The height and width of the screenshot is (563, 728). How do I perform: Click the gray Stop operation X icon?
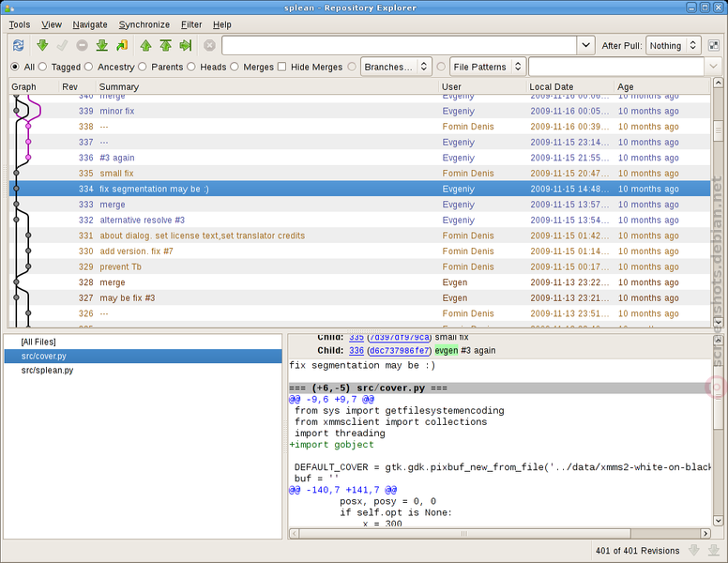[x=209, y=45]
